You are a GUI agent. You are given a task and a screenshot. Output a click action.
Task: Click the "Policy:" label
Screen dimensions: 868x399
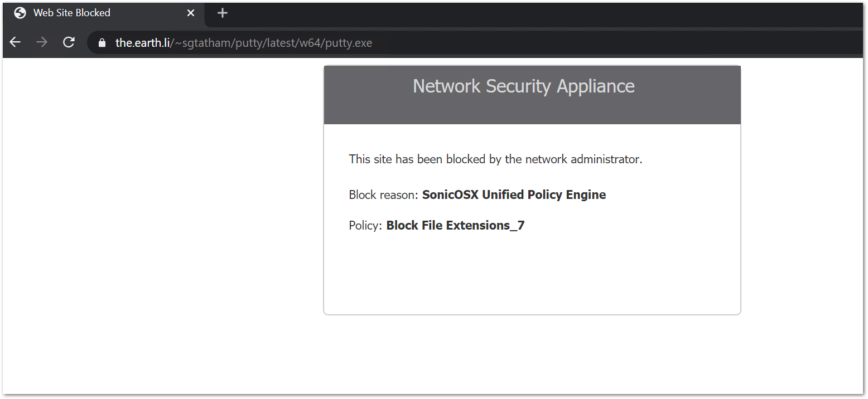pyautogui.click(x=365, y=226)
